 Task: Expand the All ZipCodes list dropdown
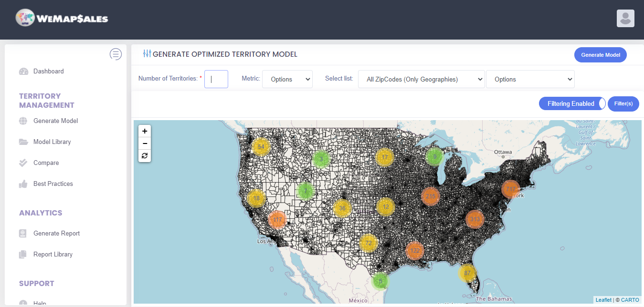[421, 80]
